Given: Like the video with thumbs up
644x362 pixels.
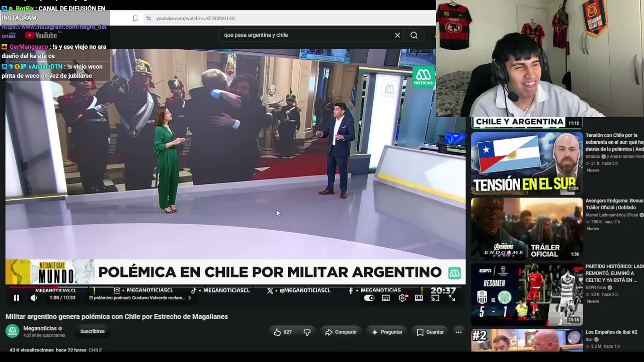Looking at the screenshot, I should point(283,332).
